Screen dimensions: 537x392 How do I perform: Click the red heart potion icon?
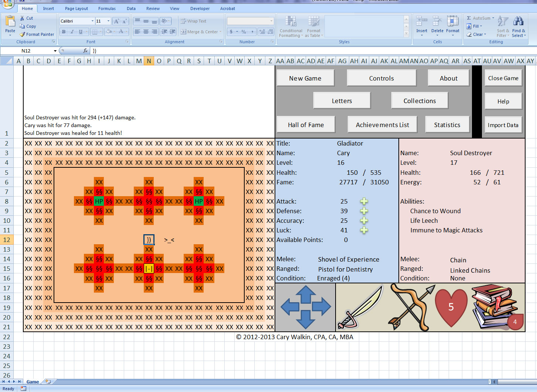451,307
